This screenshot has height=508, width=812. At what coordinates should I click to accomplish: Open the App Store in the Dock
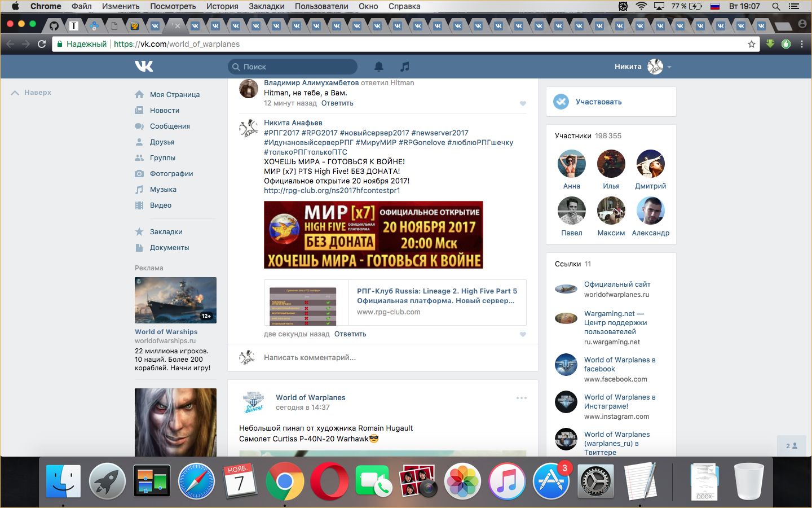(550, 481)
